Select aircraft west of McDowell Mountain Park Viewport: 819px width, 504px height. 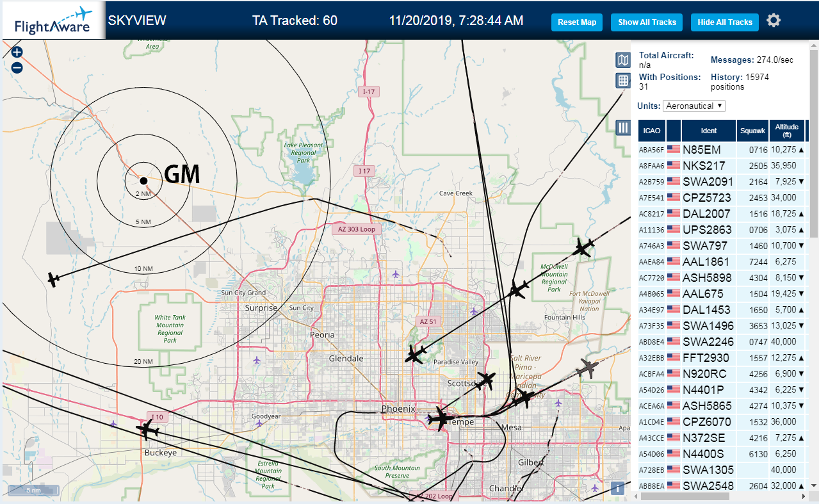point(518,290)
